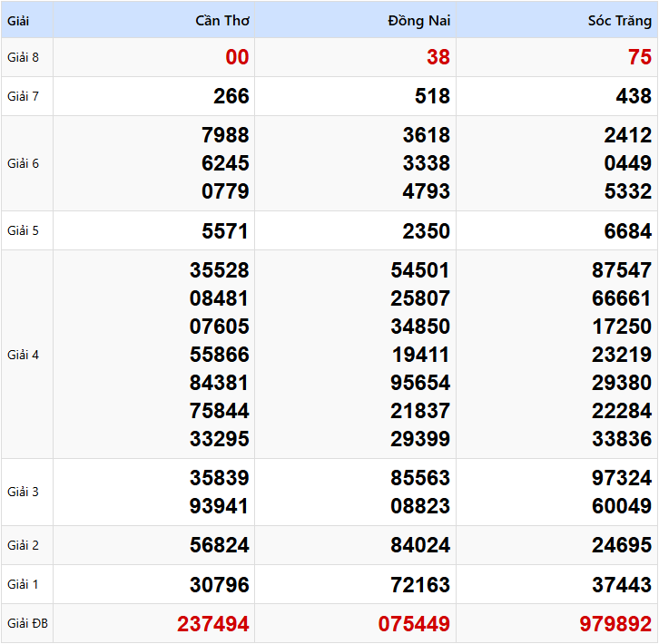
Task: Click number 29399 in Giải 4
Action: (420, 439)
